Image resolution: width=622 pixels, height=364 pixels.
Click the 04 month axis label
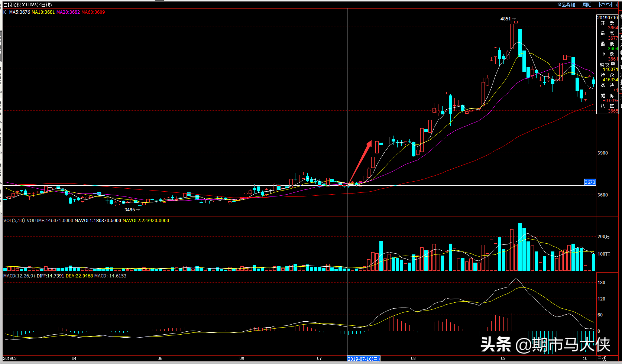[x=74, y=358]
